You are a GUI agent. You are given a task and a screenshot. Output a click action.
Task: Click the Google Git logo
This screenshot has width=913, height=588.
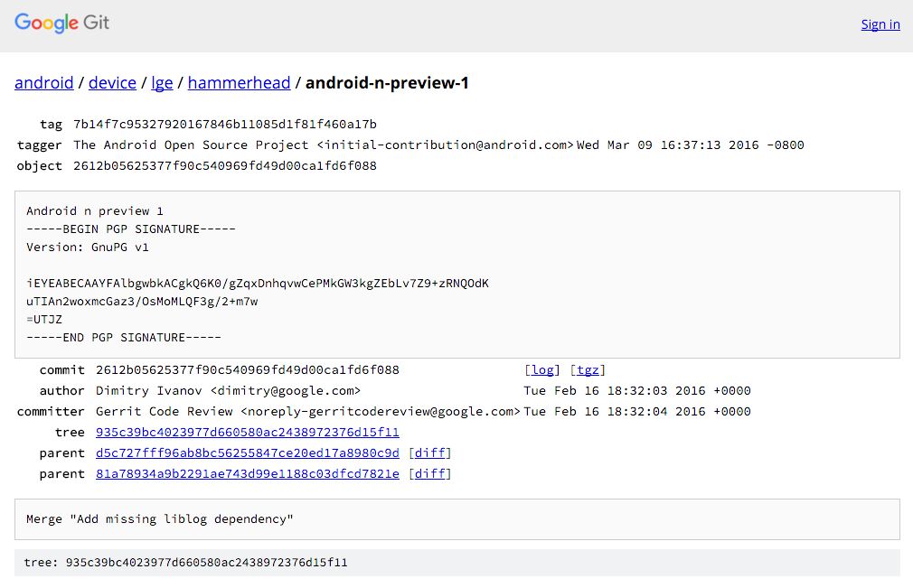61,23
